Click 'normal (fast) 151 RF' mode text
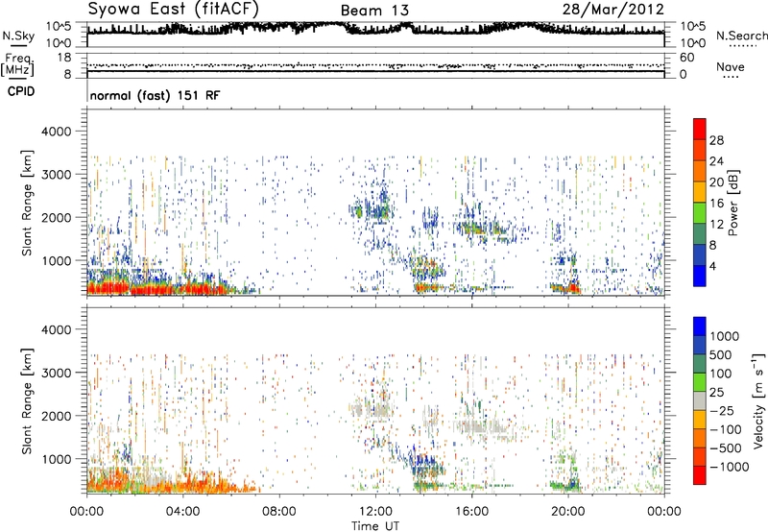Screen dimensions: 768x532 click(156, 95)
